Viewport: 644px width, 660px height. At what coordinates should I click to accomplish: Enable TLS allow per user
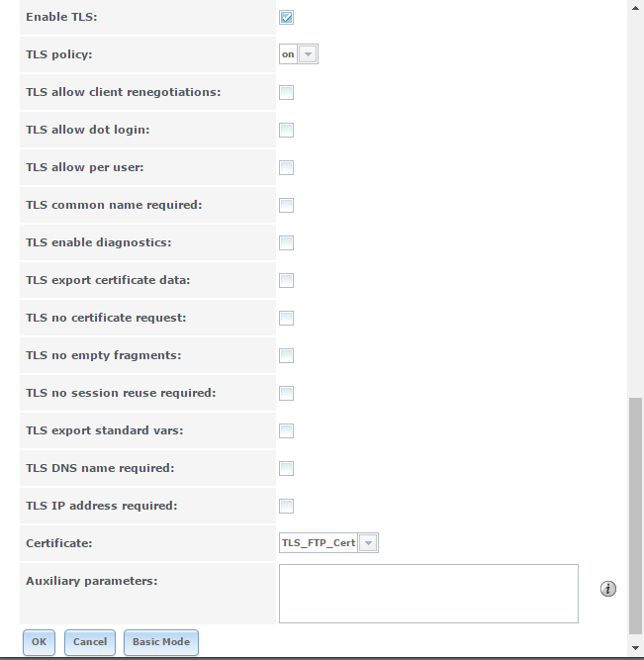(286, 167)
